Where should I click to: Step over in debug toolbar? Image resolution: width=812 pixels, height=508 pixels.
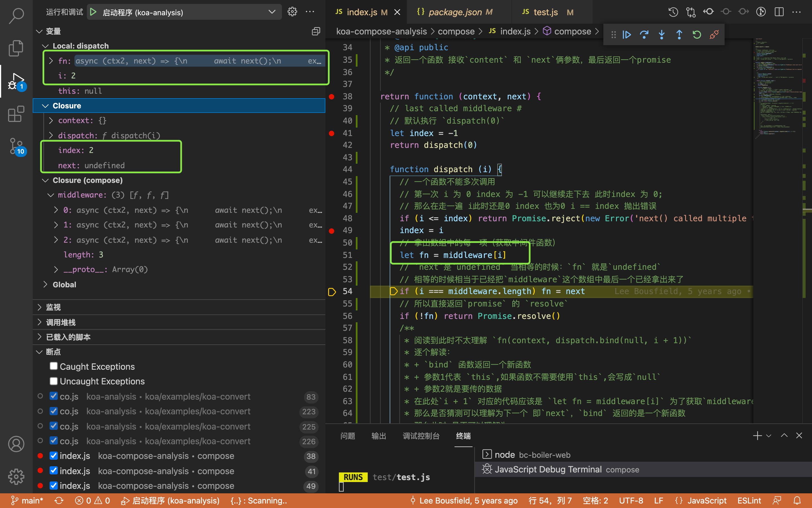[x=644, y=35]
